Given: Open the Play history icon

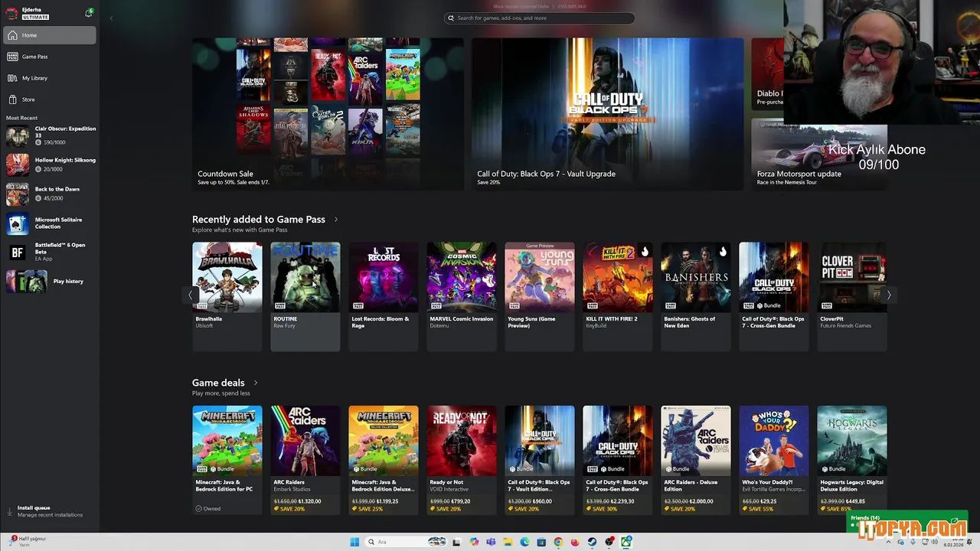Looking at the screenshot, I should (x=27, y=281).
